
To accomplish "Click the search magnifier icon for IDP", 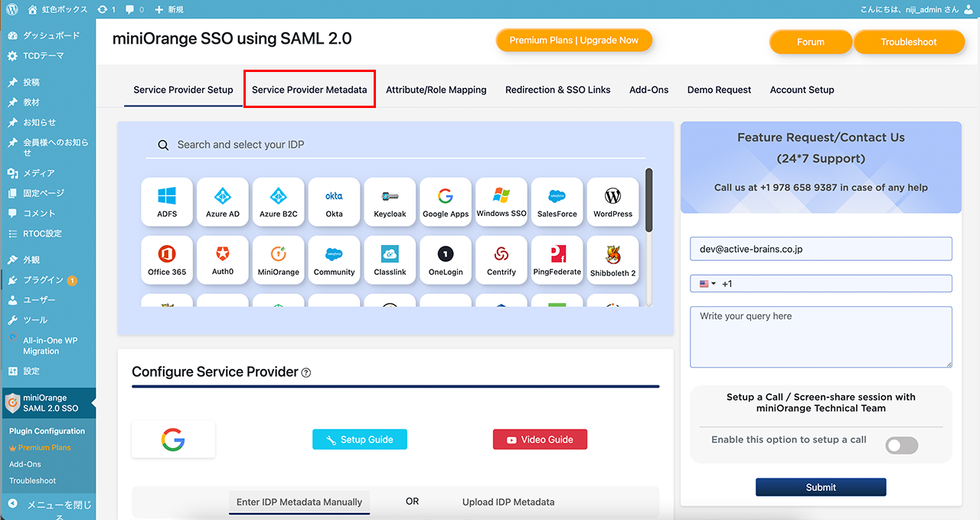I will [163, 145].
